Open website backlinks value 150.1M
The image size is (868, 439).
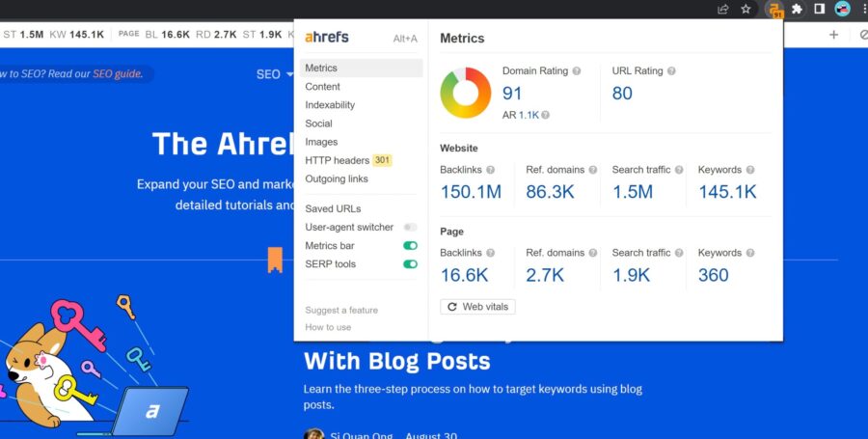click(x=471, y=192)
